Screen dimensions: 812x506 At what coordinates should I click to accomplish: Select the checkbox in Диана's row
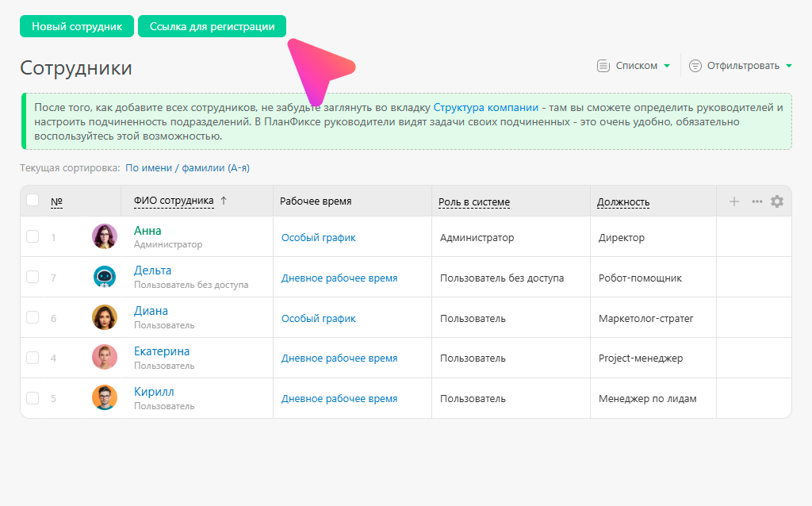click(33, 317)
